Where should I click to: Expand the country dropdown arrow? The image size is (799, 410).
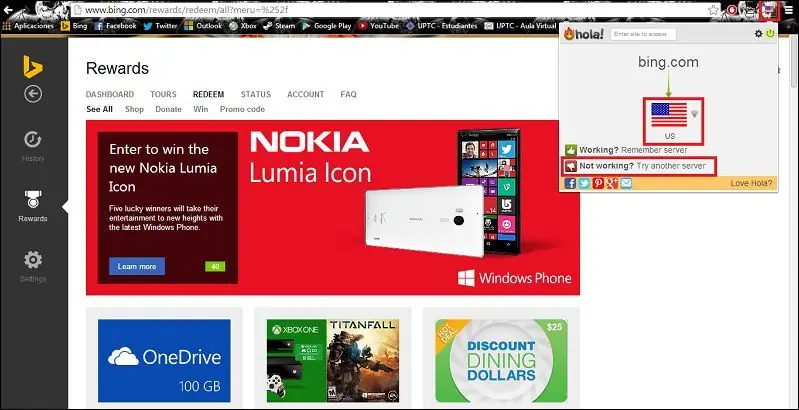coord(694,115)
